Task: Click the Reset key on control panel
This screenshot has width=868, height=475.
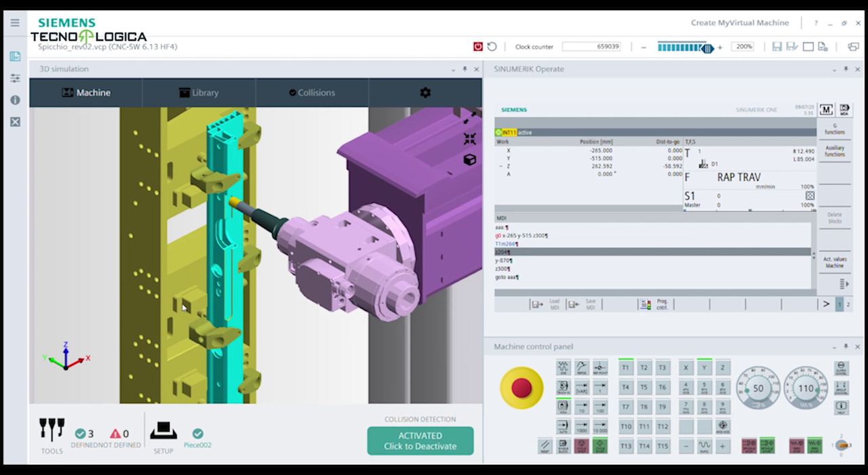Action: pyautogui.click(x=545, y=446)
